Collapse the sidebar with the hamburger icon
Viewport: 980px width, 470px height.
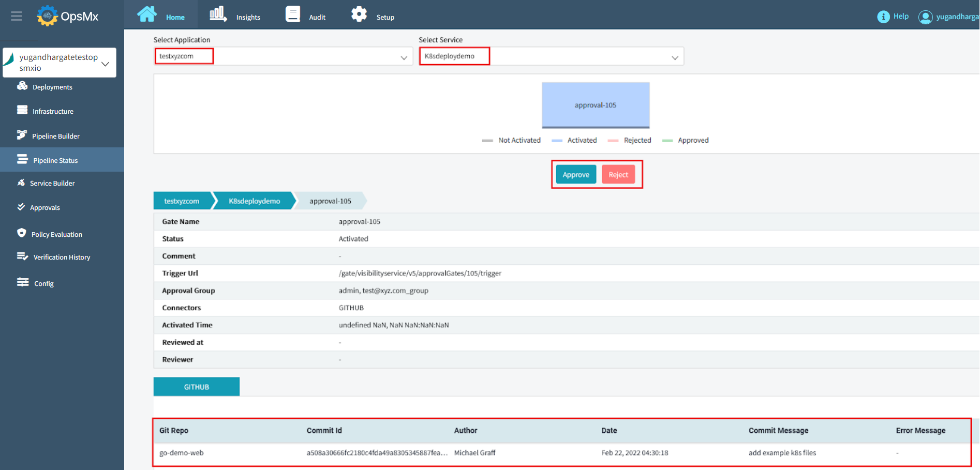tap(16, 16)
